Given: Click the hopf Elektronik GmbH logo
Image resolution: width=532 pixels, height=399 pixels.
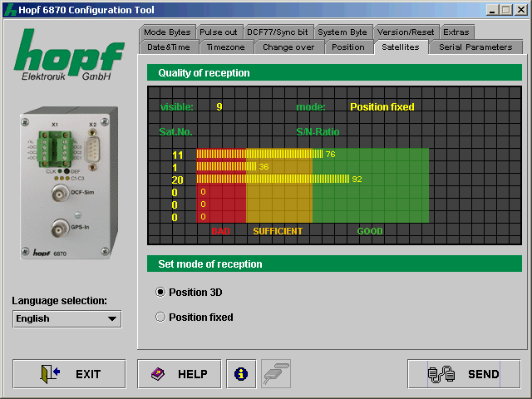Looking at the screenshot, I should 69,55.
